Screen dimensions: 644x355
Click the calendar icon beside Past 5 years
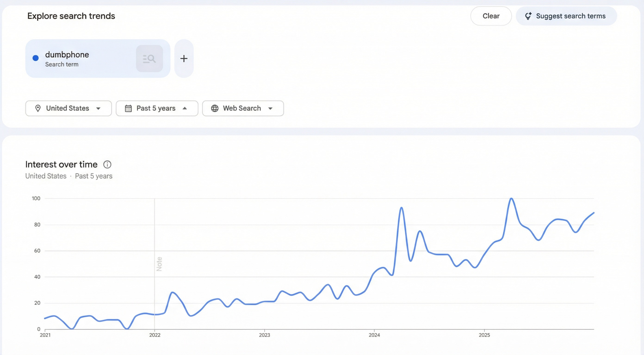coord(128,108)
